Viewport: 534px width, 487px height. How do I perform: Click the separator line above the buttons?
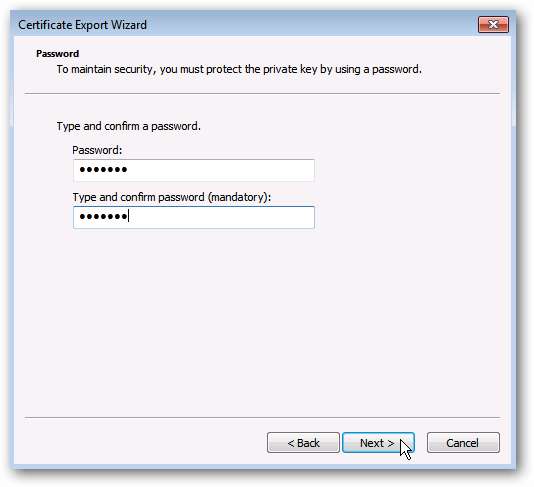(262, 417)
